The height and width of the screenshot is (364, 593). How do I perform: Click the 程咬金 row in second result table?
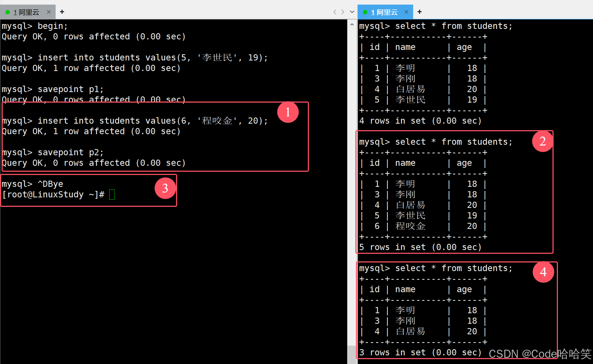pyautogui.click(x=423, y=226)
